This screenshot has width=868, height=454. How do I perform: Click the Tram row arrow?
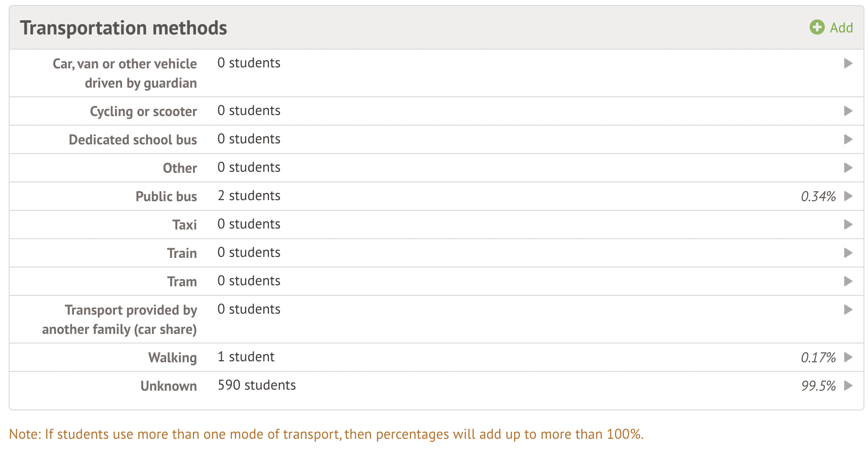pyautogui.click(x=848, y=281)
